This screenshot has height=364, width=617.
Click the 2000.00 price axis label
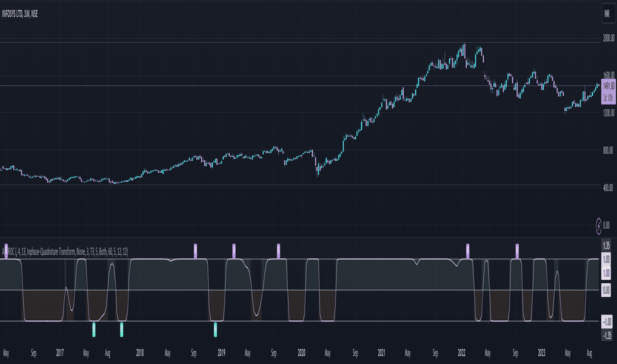[x=608, y=38]
